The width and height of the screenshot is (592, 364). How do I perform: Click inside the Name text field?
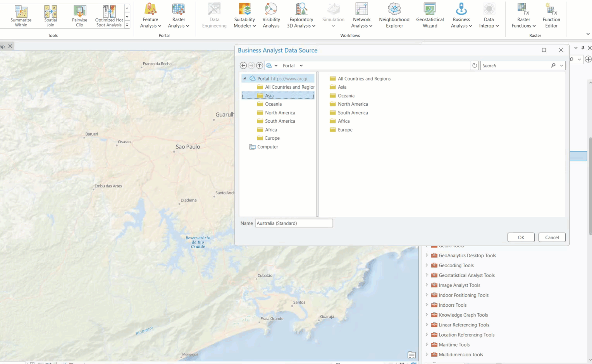pos(294,223)
